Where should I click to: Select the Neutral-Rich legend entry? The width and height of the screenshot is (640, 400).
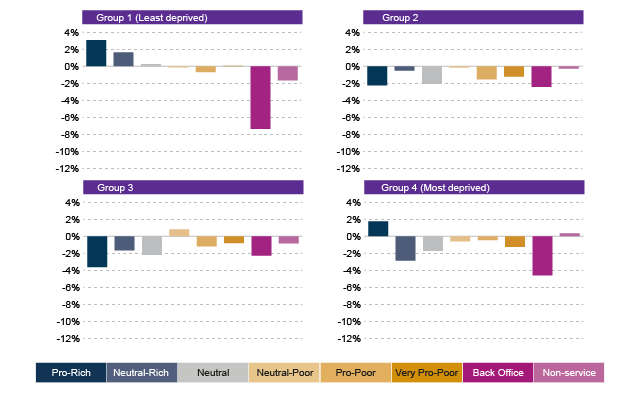[x=141, y=373]
